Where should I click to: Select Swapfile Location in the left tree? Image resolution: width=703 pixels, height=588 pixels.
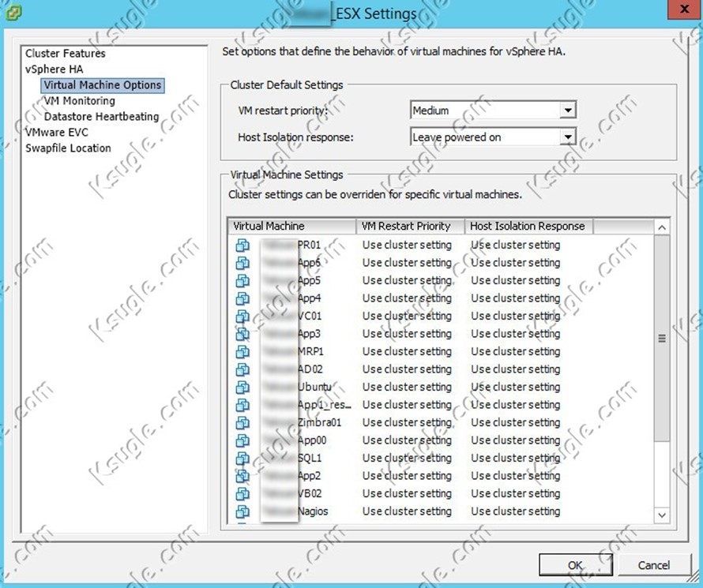point(68,148)
